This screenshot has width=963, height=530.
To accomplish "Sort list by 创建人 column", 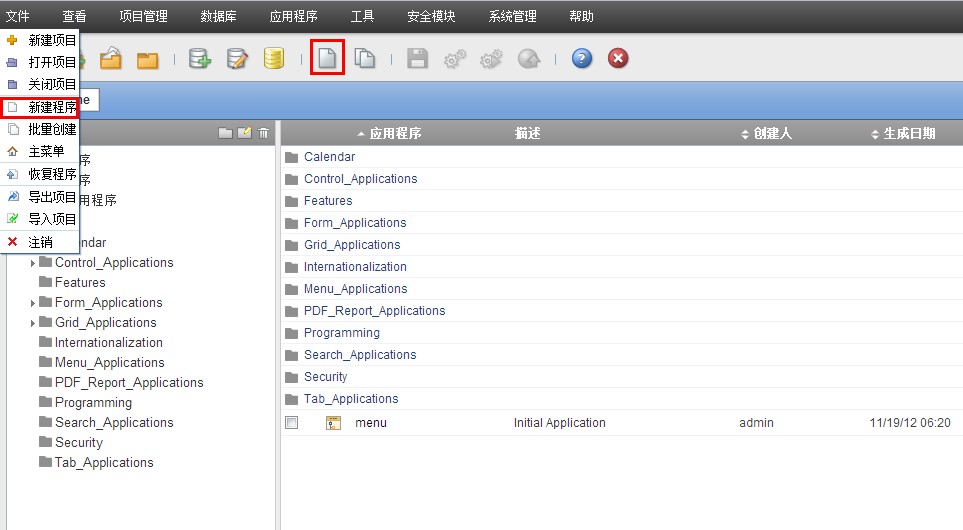I will click(766, 133).
